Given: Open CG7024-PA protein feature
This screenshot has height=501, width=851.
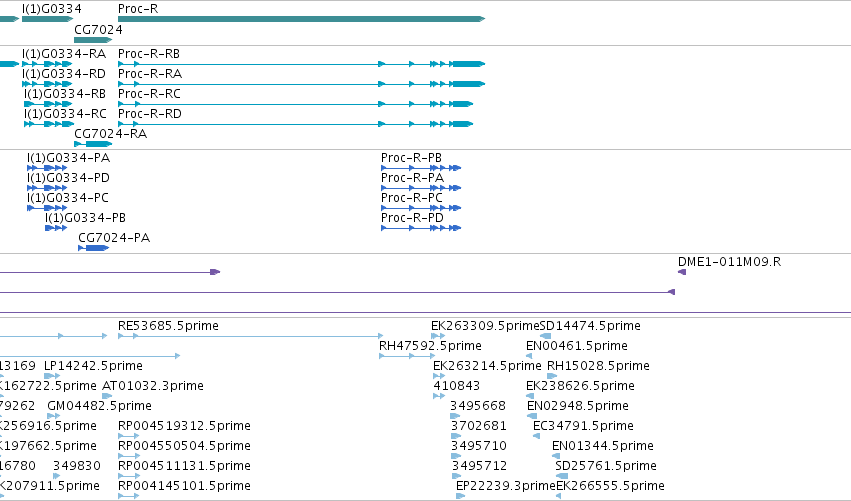Looking at the screenshot, I should click(93, 248).
